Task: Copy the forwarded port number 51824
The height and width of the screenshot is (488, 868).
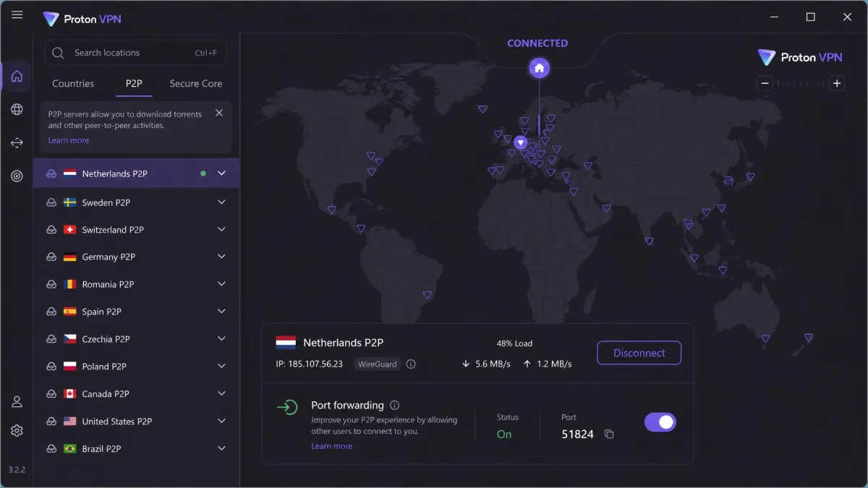Action: (x=609, y=435)
